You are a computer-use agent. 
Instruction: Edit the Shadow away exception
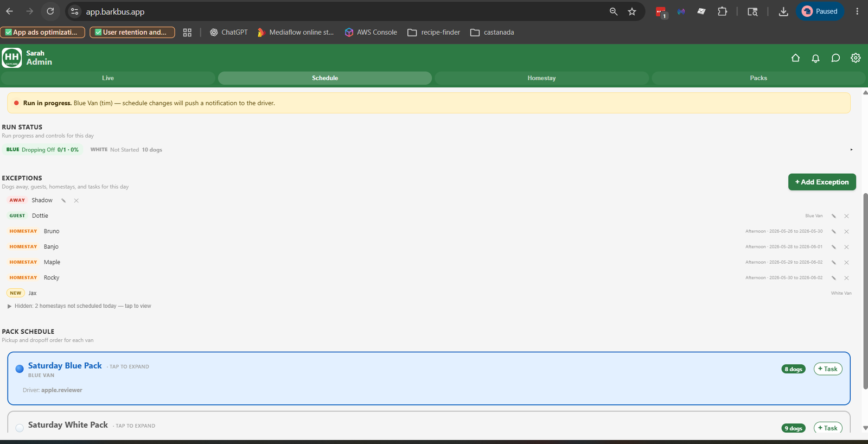tap(63, 200)
